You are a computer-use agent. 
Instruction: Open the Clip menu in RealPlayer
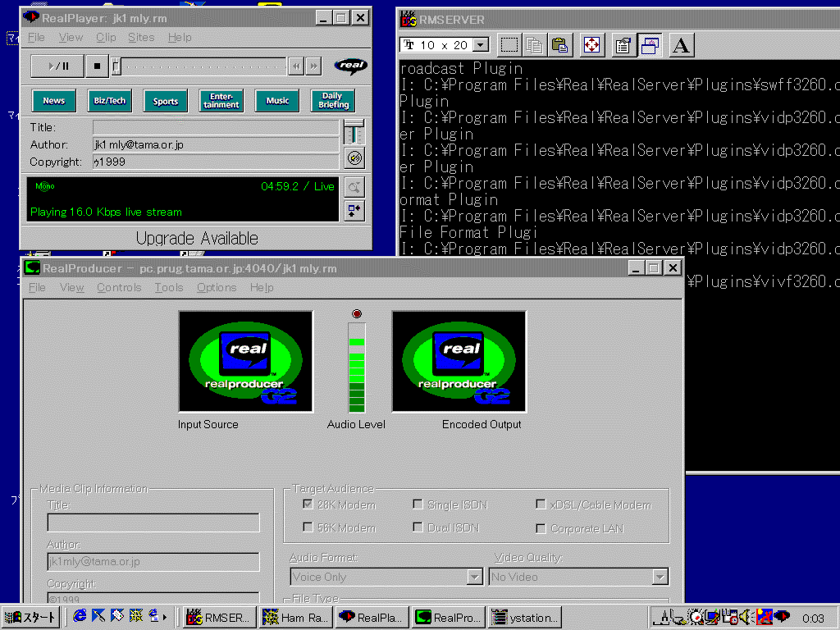(x=106, y=38)
